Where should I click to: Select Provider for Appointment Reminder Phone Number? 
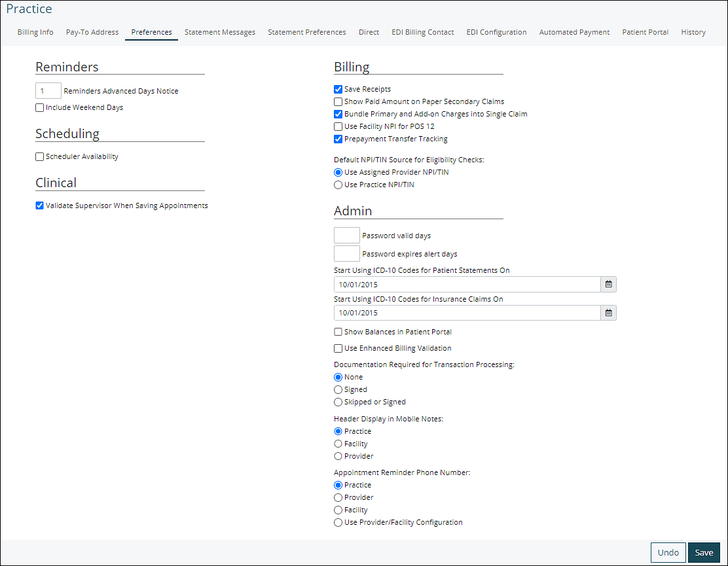pyautogui.click(x=338, y=498)
